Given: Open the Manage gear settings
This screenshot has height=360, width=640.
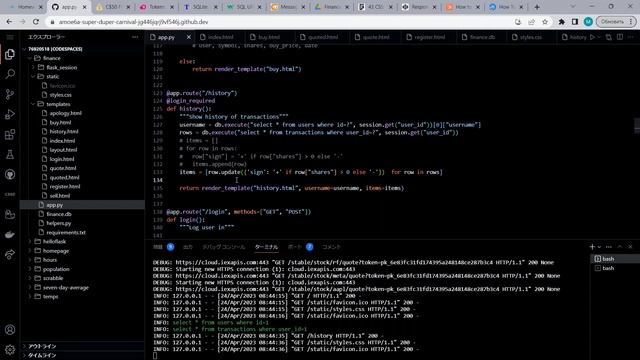Looking at the screenshot, I should [10, 349].
